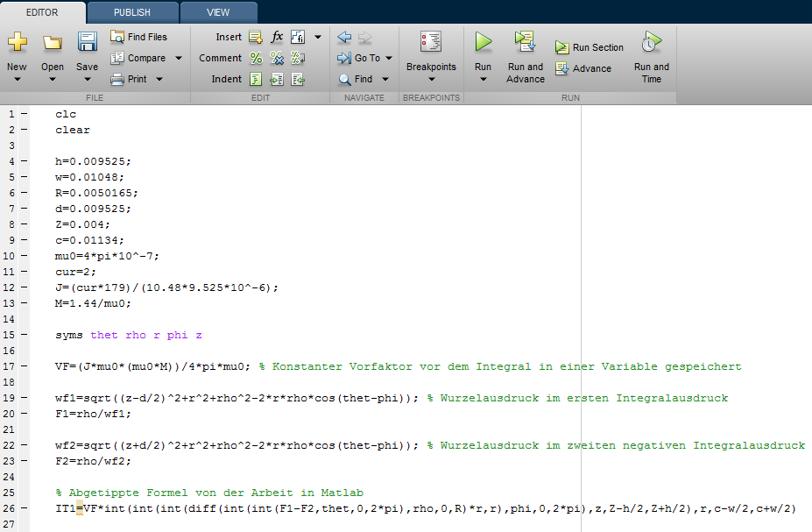Click the Run and Time icon
812x532 pixels.
pos(651,41)
